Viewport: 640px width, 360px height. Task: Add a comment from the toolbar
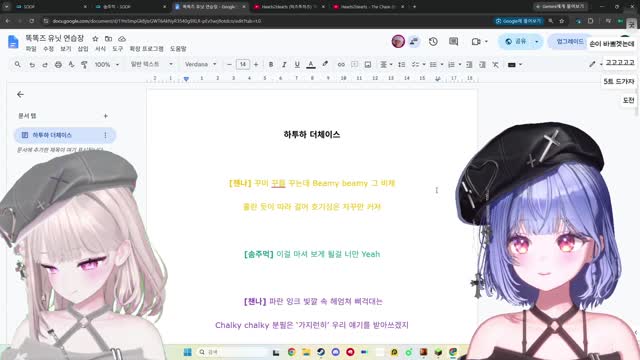[x=354, y=64]
